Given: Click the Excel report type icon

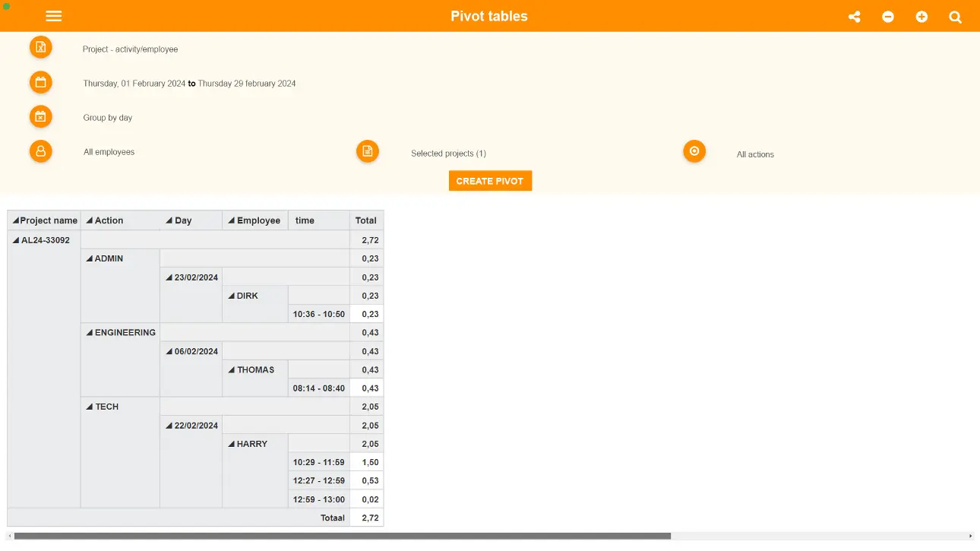Looking at the screenshot, I should point(41,47).
